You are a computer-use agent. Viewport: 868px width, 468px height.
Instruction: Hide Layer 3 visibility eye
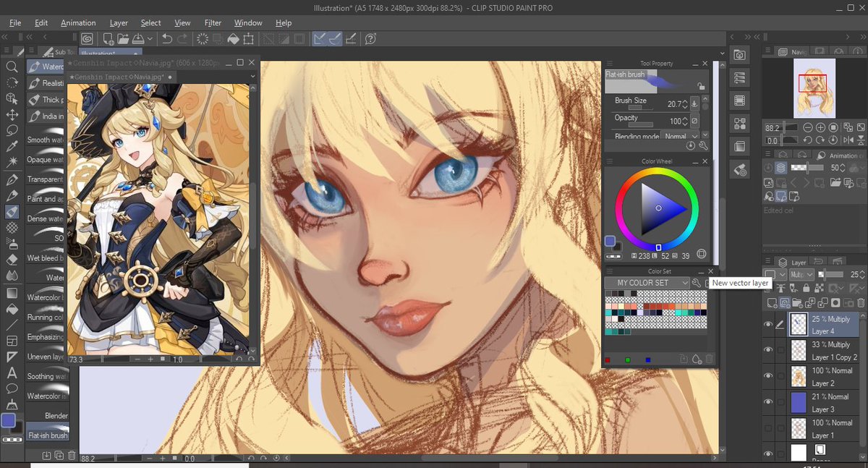click(768, 402)
